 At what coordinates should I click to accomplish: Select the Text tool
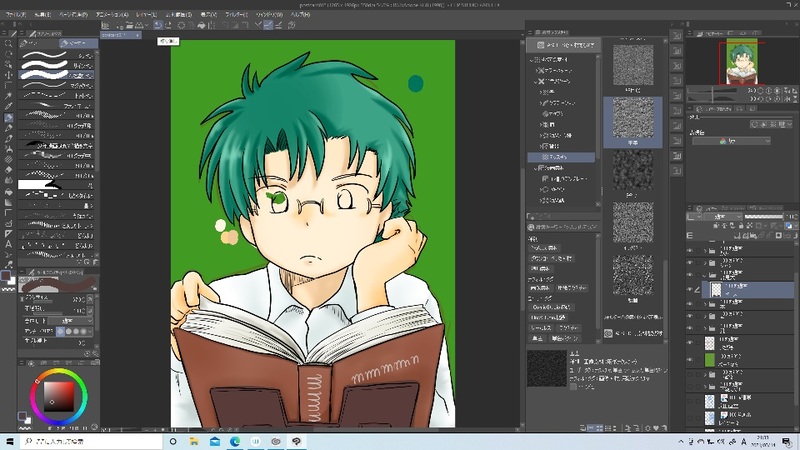point(8,244)
